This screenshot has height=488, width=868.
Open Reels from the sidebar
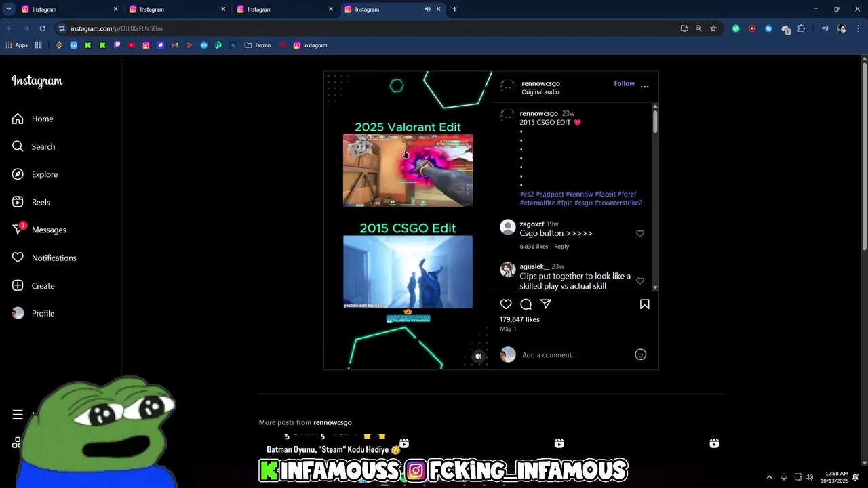[31, 202]
